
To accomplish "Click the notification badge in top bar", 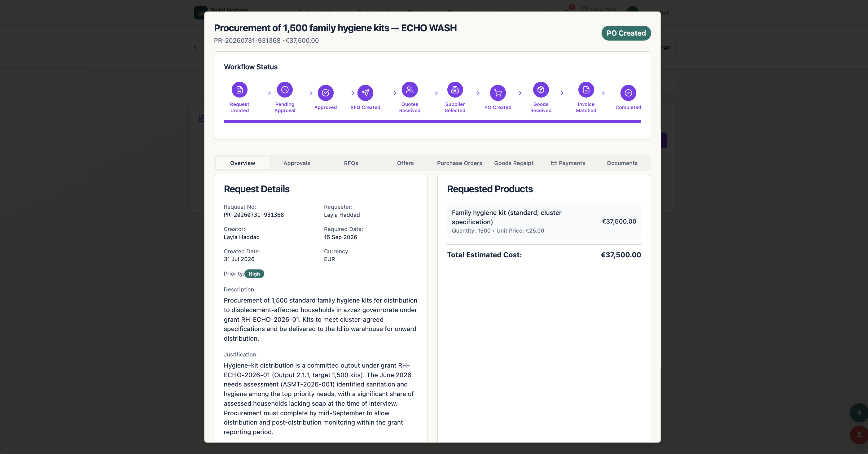I will click(572, 7).
